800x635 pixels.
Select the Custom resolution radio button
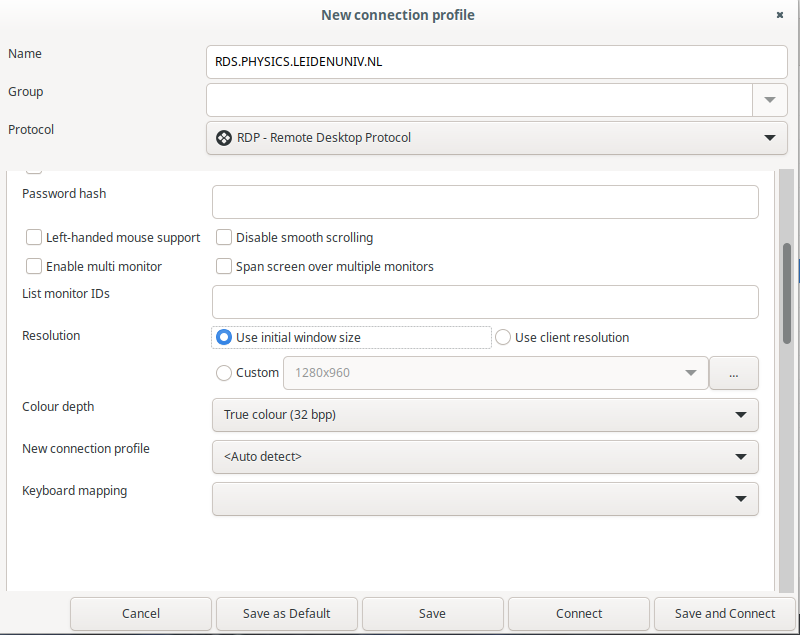click(x=224, y=373)
